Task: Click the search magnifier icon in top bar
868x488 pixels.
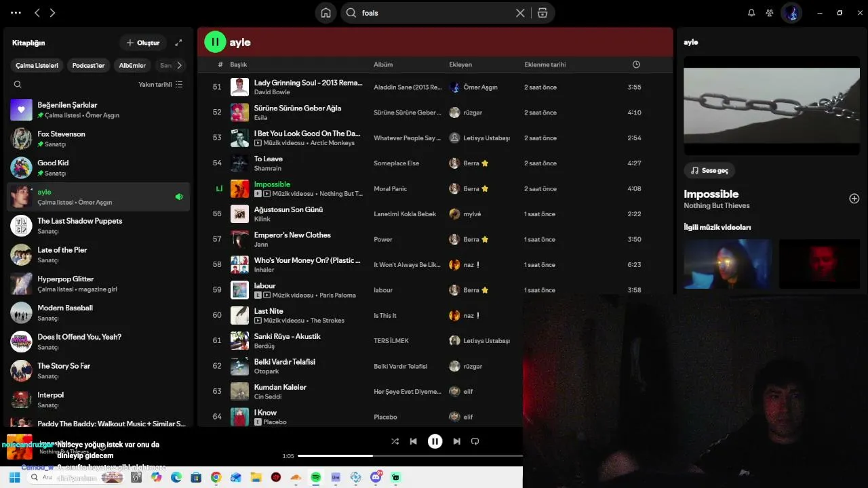Action: [x=351, y=13]
